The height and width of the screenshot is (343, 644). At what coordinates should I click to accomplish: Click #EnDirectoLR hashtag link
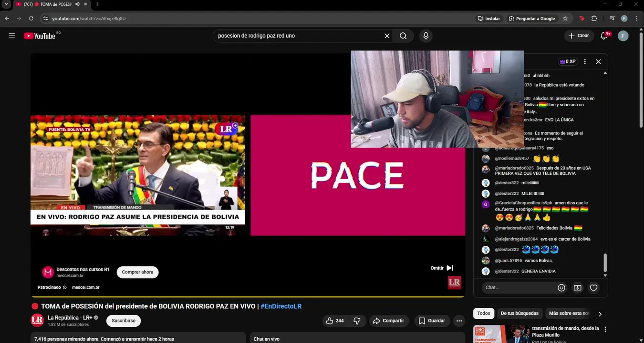pyautogui.click(x=281, y=306)
